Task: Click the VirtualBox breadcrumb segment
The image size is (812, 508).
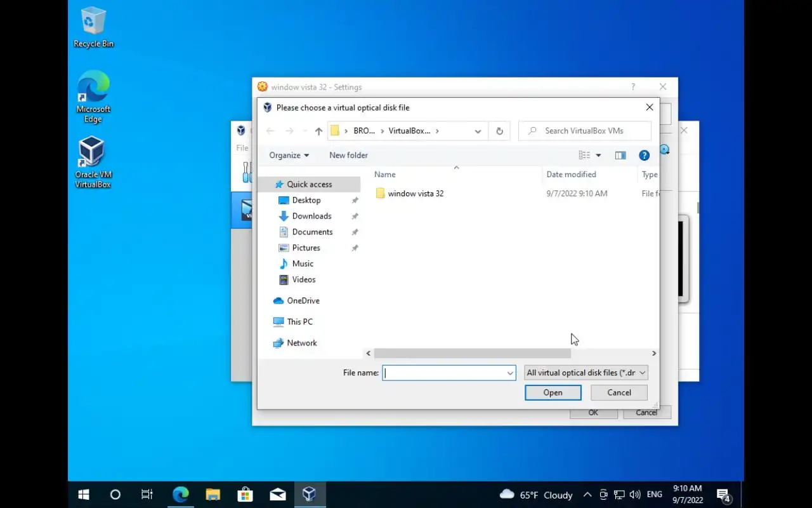Action: pyautogui.click(x=409, y=131)
